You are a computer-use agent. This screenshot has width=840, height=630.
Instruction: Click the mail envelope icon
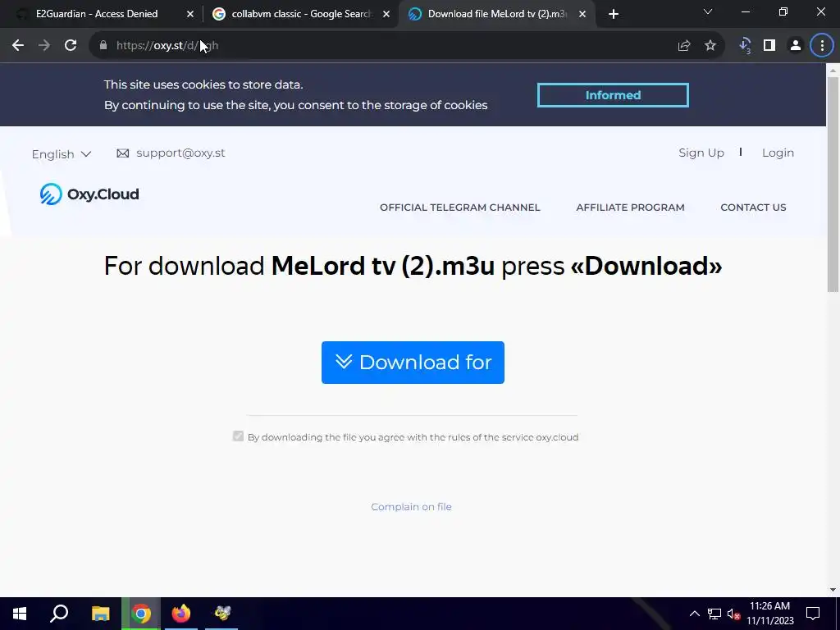[x=123, y=153]
